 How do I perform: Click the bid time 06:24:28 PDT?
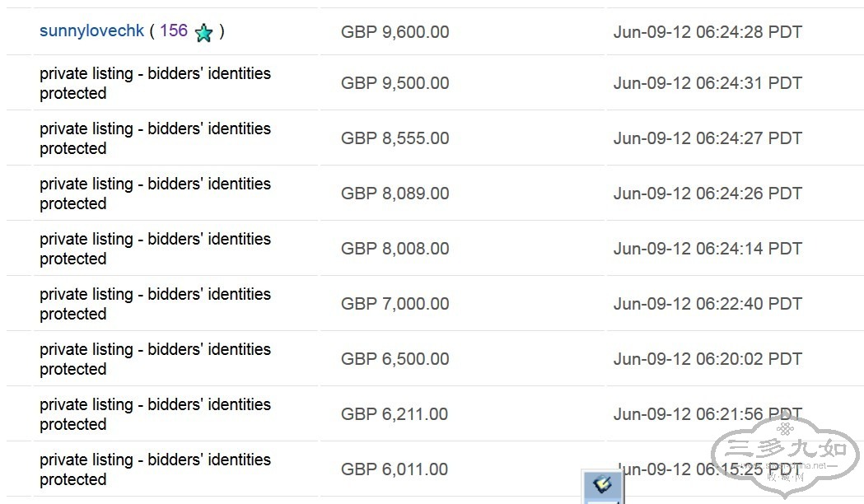point(708,32)
